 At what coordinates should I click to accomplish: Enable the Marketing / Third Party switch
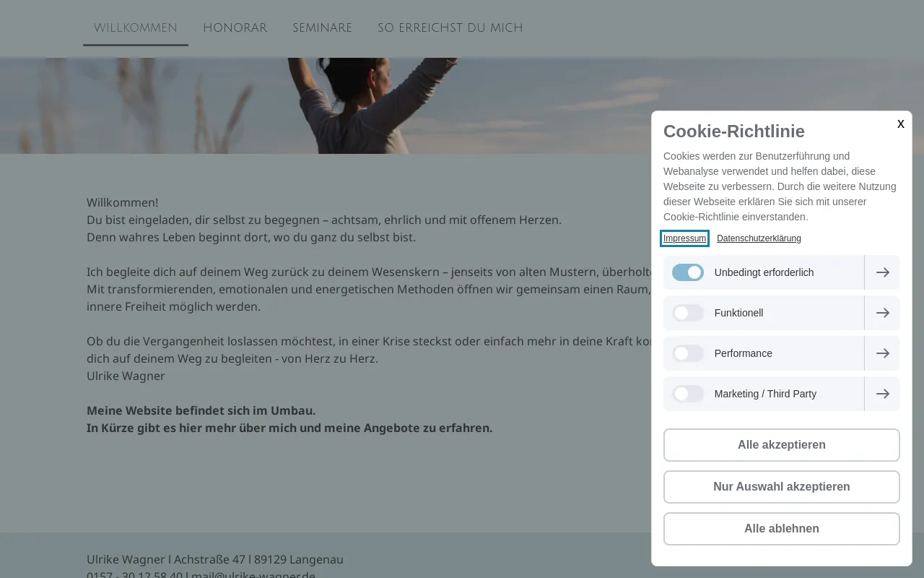click(x=688, y=394)
